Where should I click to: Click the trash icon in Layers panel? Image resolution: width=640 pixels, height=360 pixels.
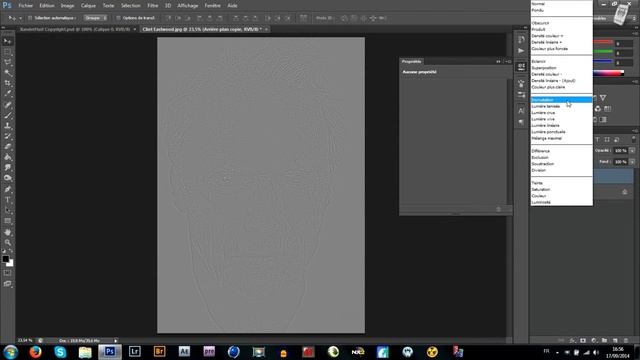626,340
